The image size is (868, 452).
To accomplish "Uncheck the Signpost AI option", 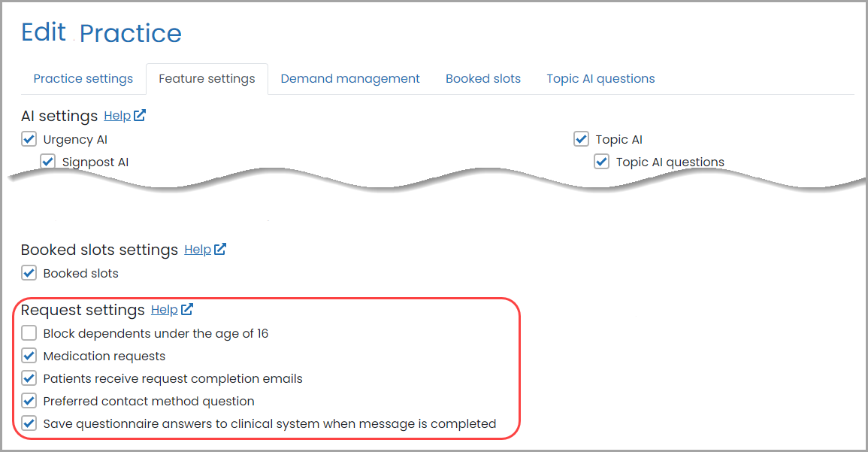I will [47, 162].
